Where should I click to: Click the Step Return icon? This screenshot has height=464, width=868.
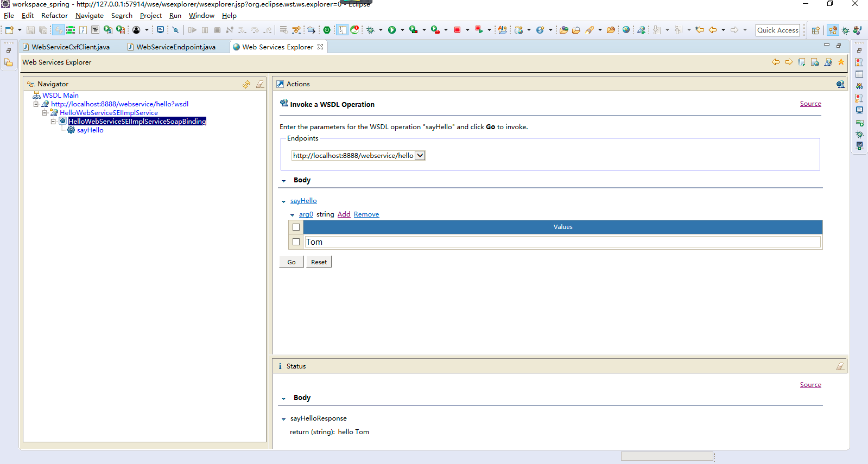coord(267,30)
